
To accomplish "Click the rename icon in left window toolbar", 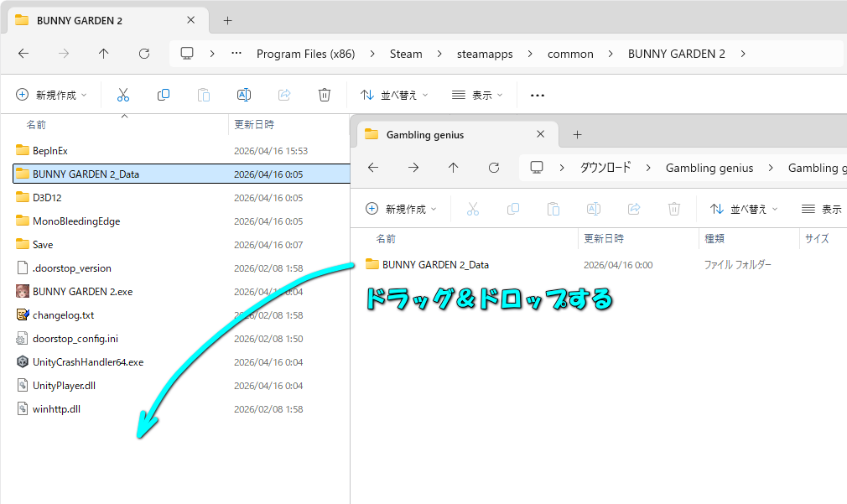I will click(x=244, y=95).
